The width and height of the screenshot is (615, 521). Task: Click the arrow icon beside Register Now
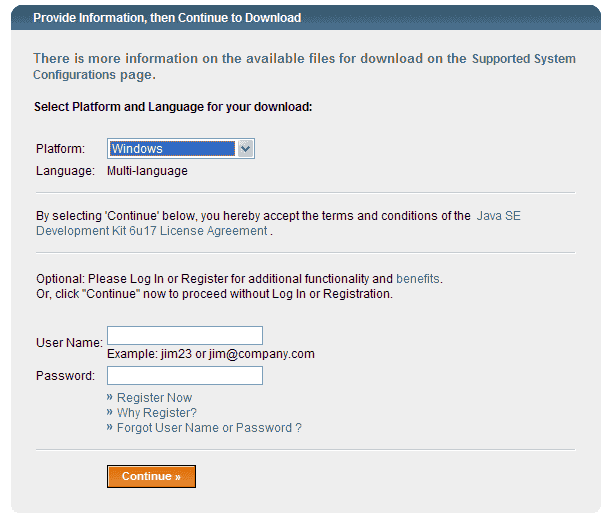[x=110, y=398]
